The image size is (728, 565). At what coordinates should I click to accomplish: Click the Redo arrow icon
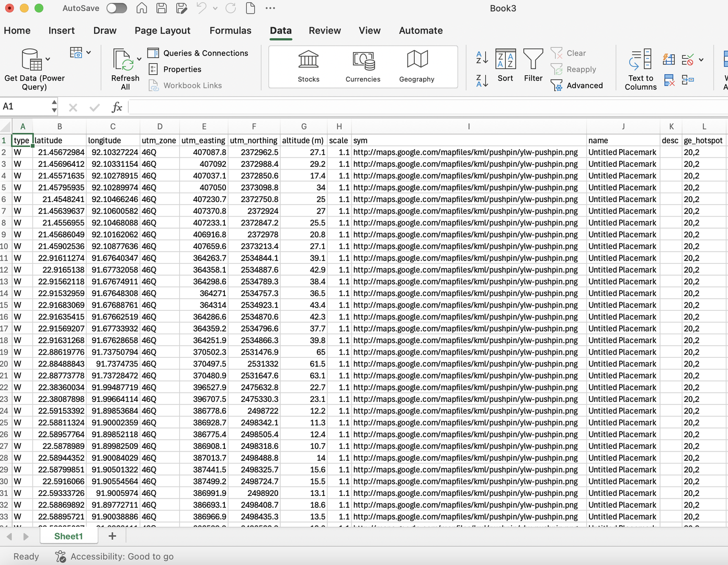tap(231, 8)
